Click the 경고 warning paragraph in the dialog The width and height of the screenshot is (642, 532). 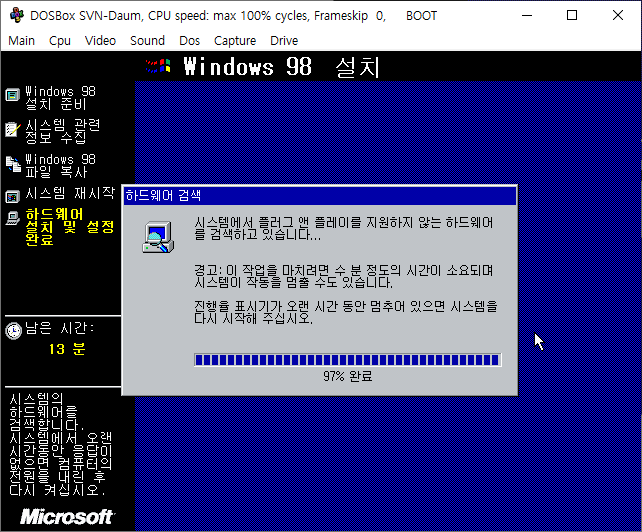pos(344,276)
